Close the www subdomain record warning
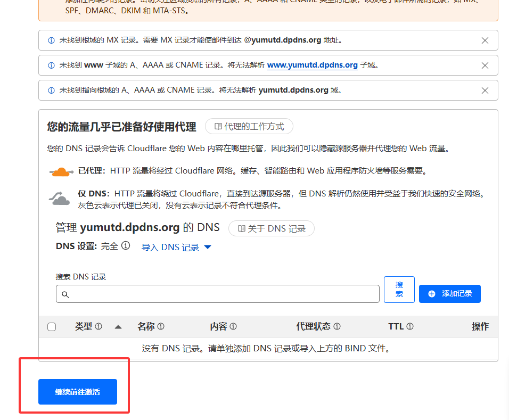 coord(485,65)
